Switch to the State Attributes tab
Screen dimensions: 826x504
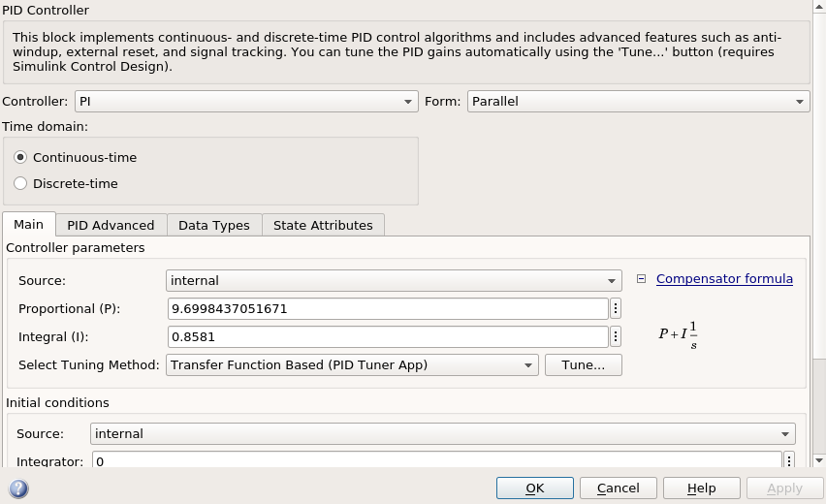tap(323, 226)
